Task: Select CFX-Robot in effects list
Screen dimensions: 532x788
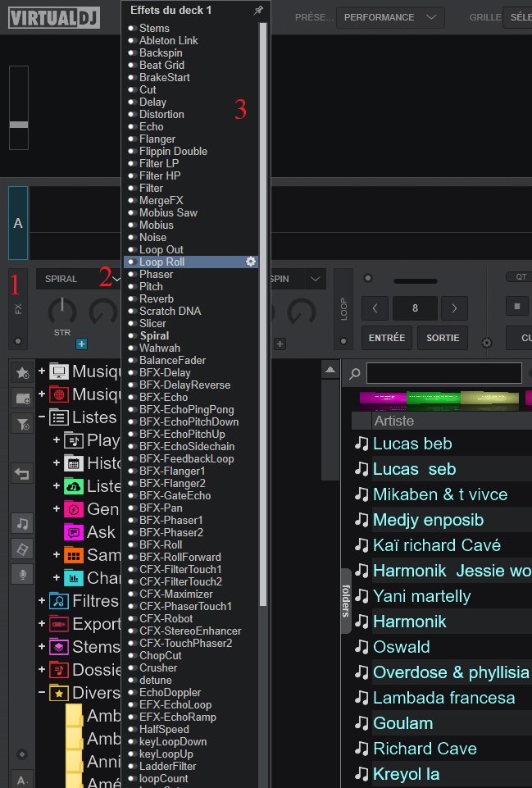Action: pyautogui.click(x=166, y=618)
